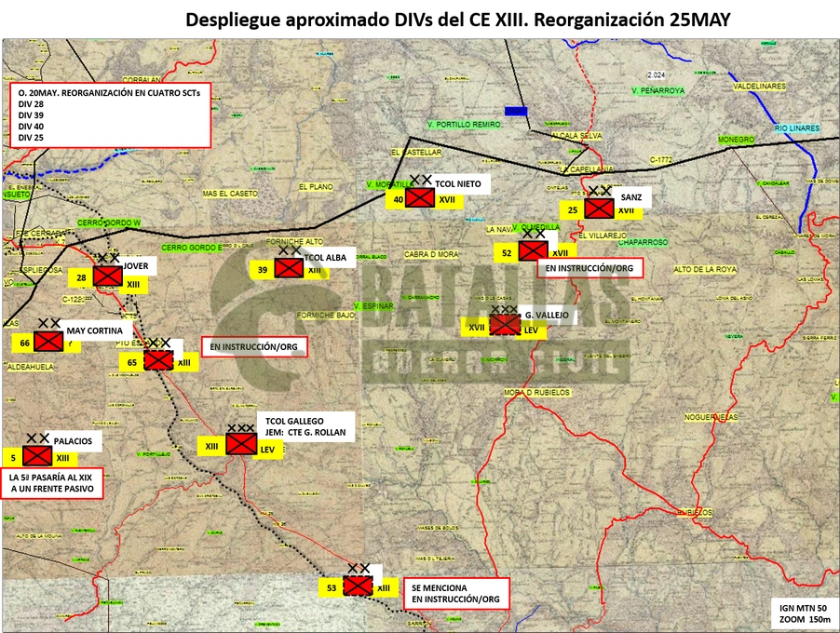840x633 pixels.
Task: Click the NOGUERUELAS place name
Action: (711, 417)
